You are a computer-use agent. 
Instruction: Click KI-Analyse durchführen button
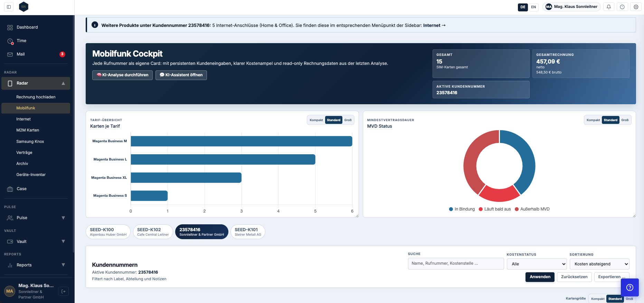(122, 75)
